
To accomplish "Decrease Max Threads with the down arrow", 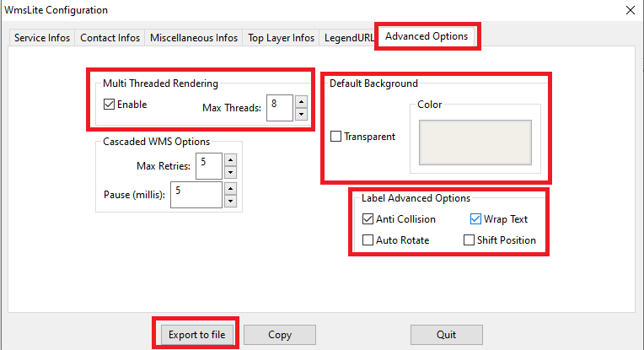I will (302, 114).
